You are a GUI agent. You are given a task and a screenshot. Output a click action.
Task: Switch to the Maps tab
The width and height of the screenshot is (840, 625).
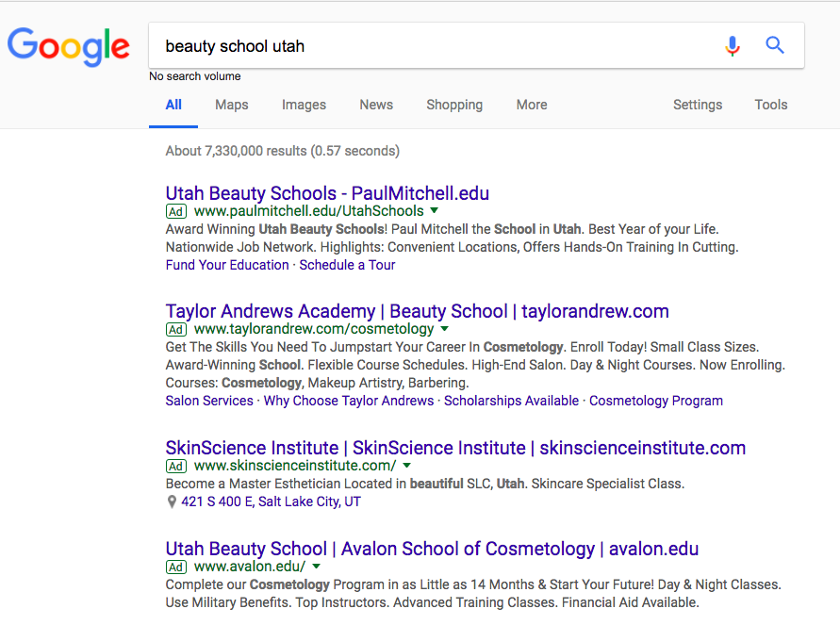tap(231, 105)
